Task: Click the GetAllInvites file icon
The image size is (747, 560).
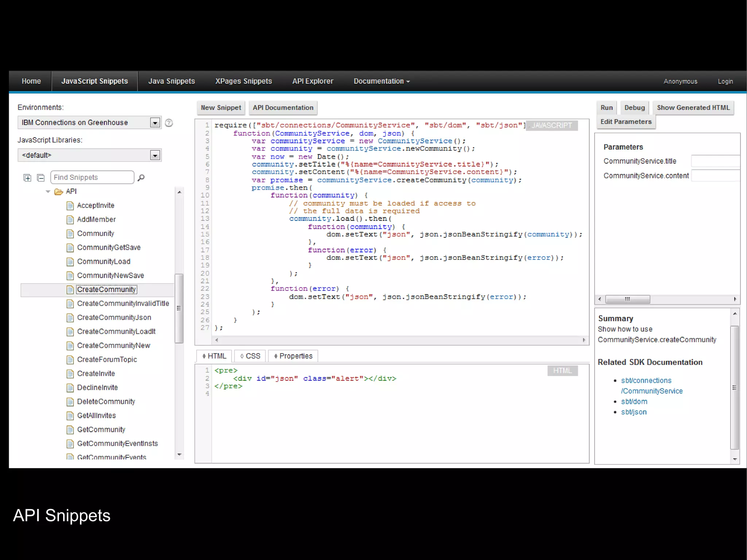Action: [x=70, y=416]
